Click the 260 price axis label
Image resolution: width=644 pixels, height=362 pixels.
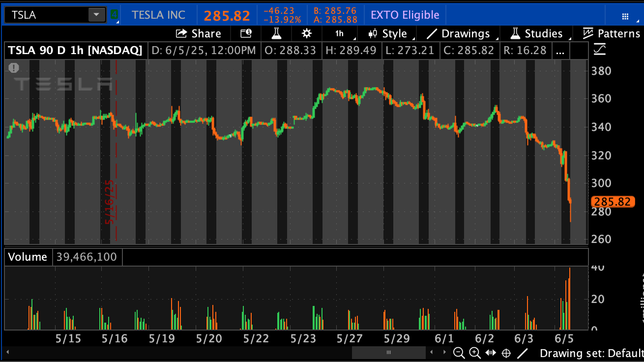[602, 240]
